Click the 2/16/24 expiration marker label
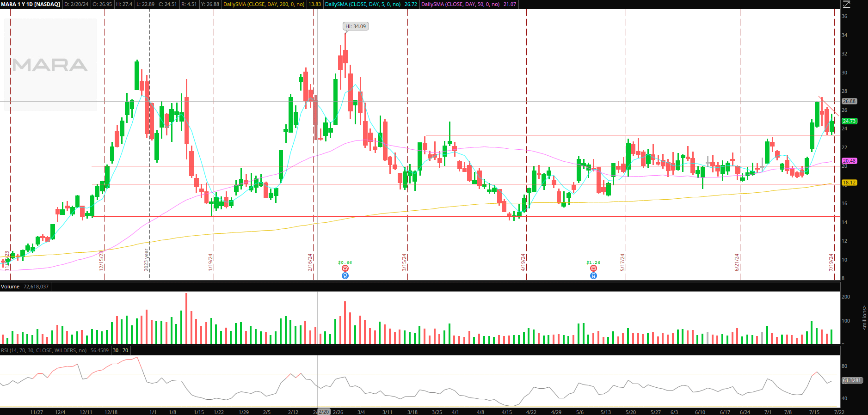The width and height of the screenshot is (868, 415). point(310,262)
